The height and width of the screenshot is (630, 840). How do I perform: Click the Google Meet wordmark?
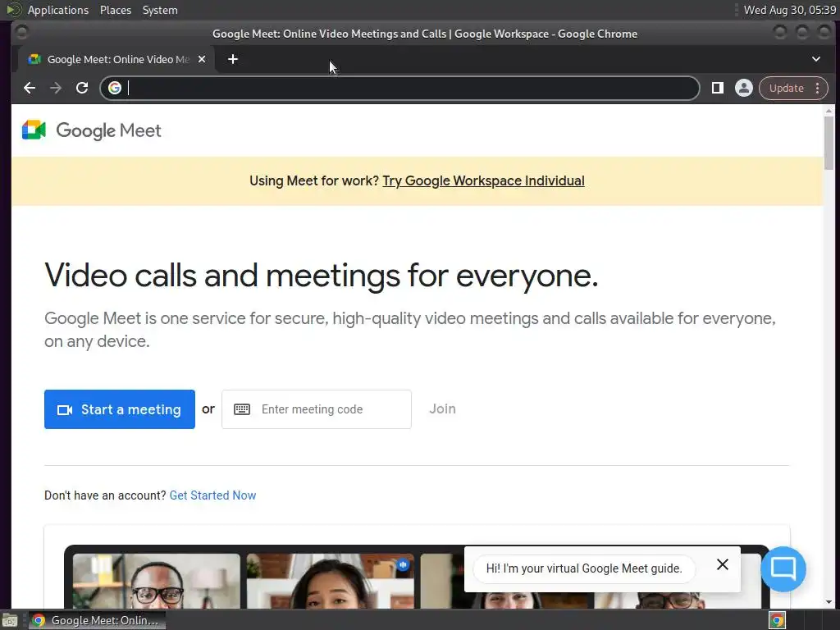109,130
